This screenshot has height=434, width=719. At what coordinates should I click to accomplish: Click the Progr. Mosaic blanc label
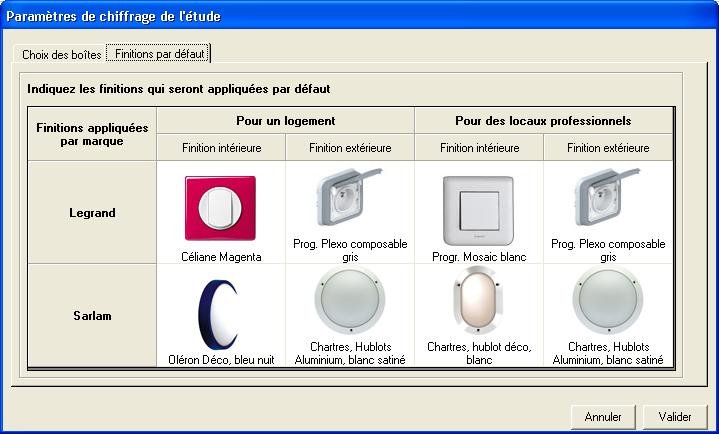pyautogui.click(x=479, y=257)
